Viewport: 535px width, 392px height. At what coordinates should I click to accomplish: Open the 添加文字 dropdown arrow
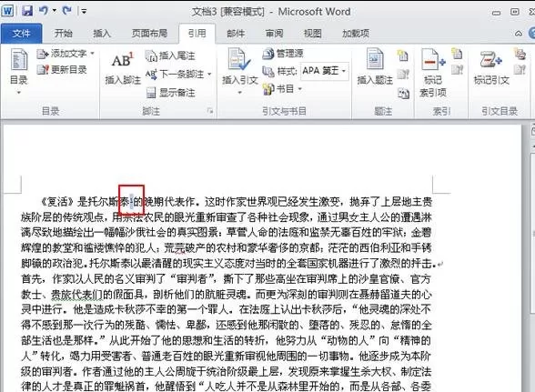click(x=92, y=54)
